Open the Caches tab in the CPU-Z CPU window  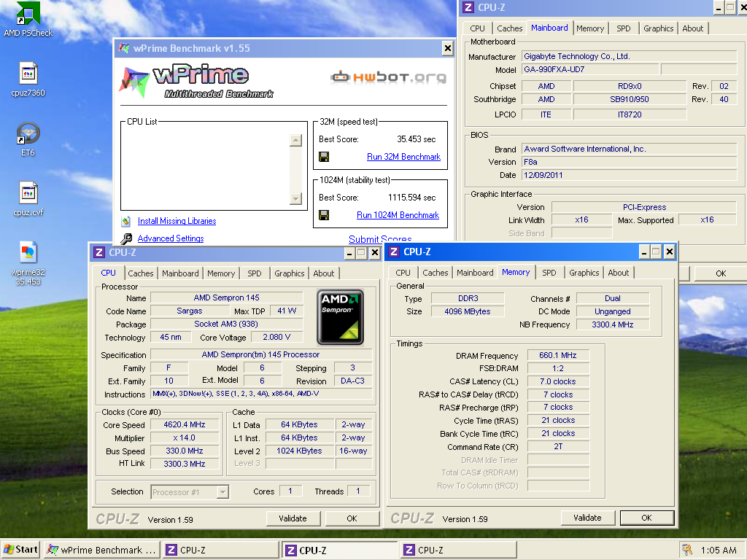[141, 273]
